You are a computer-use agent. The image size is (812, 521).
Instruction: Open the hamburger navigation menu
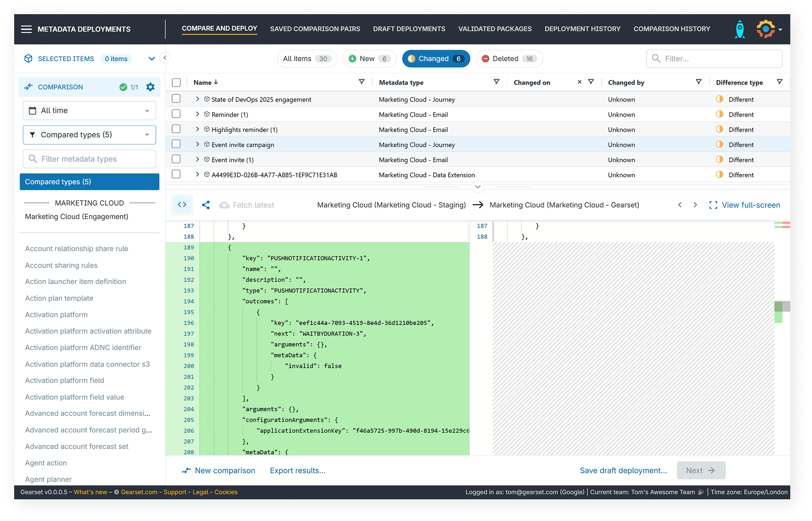[x=26, y=29]
